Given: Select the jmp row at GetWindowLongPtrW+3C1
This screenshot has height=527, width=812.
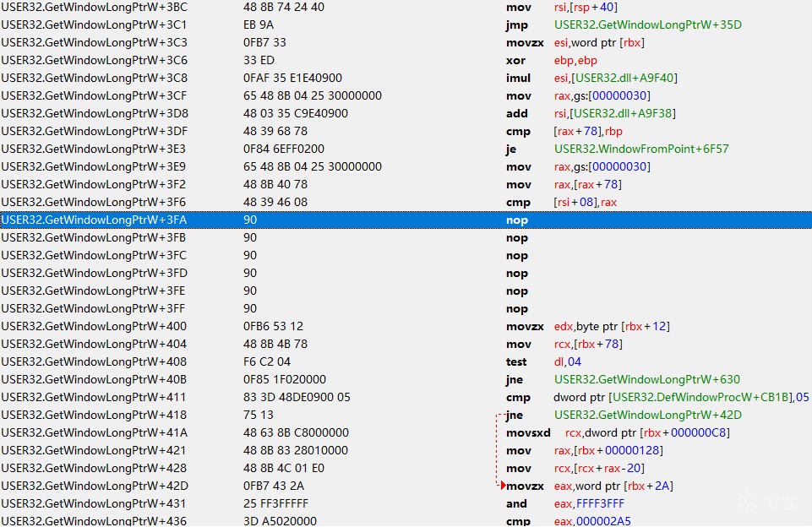Looking at the screenshot, I should [406, 24].
